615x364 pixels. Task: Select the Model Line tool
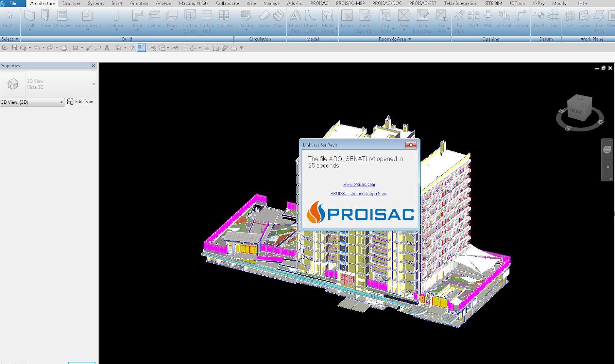[310, 21]
